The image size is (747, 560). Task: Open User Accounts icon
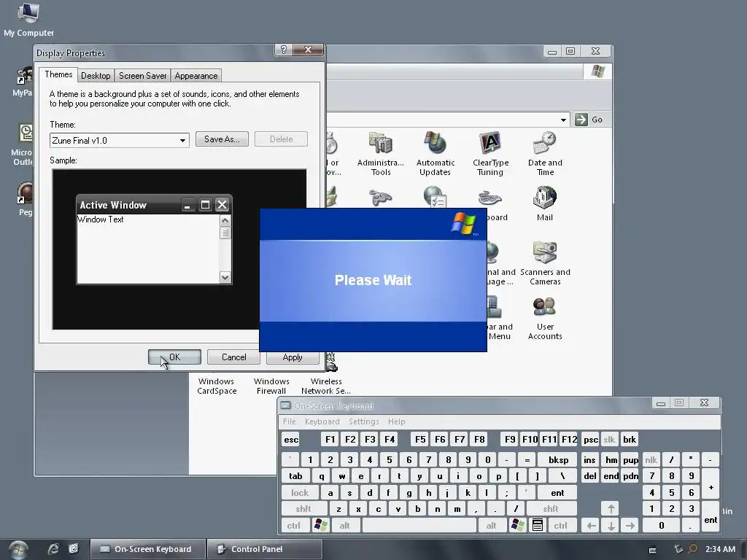point(545,318)
